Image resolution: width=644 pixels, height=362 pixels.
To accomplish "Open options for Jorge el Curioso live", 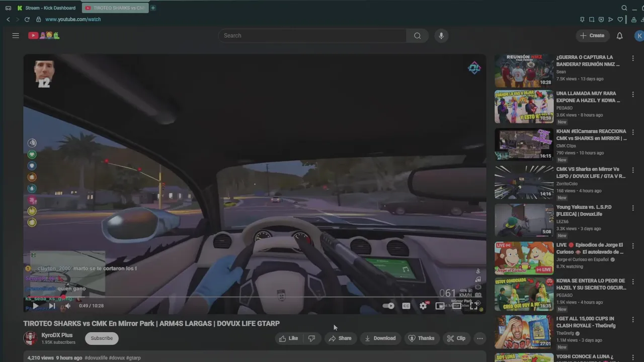I will pos(633,245).
